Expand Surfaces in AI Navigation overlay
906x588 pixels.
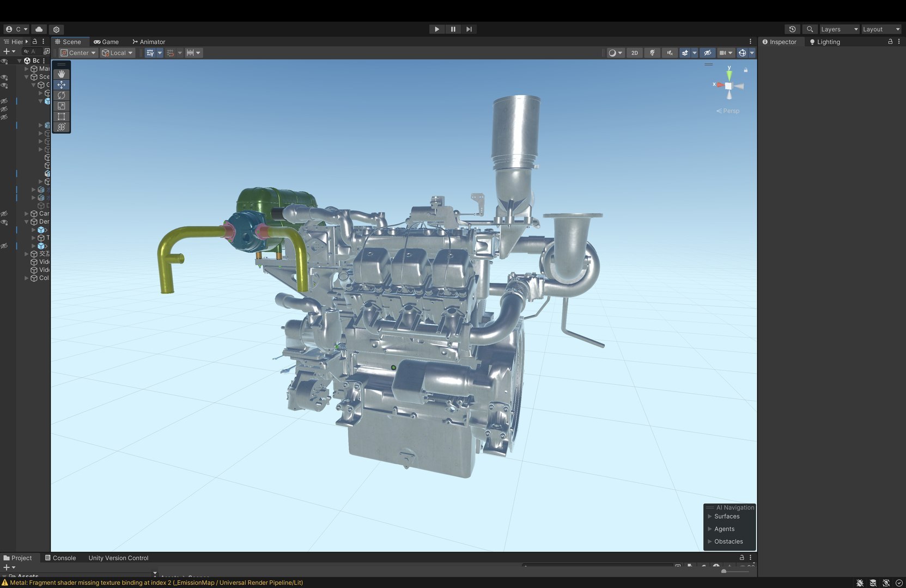tap(710, 516)
